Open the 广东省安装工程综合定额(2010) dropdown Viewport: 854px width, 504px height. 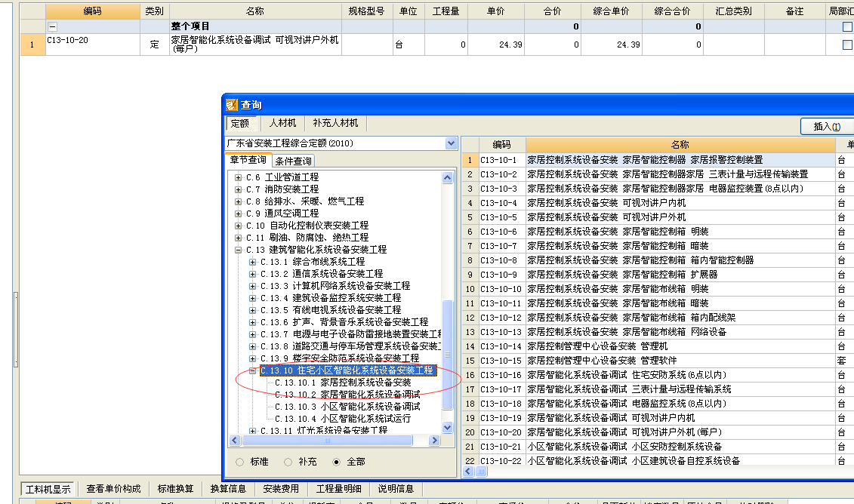(451, 143)
